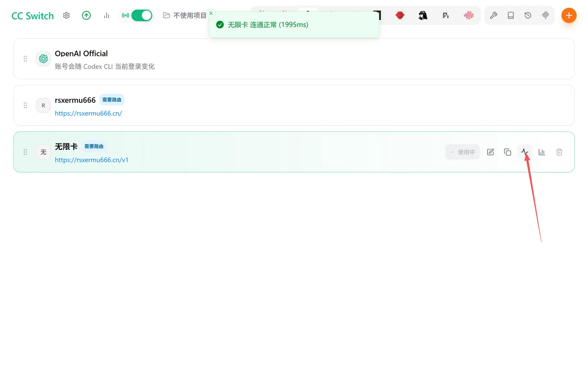Open the https://rsxermu666.cn/v1 link

click(92, 160)
